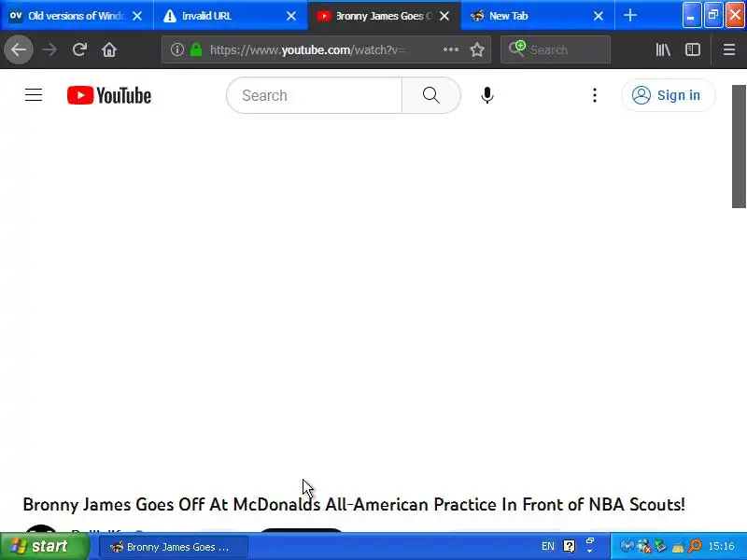747x560 pixels.
Task: Select the Bronny James Goes Off tab
Action: tap(384, 16)
